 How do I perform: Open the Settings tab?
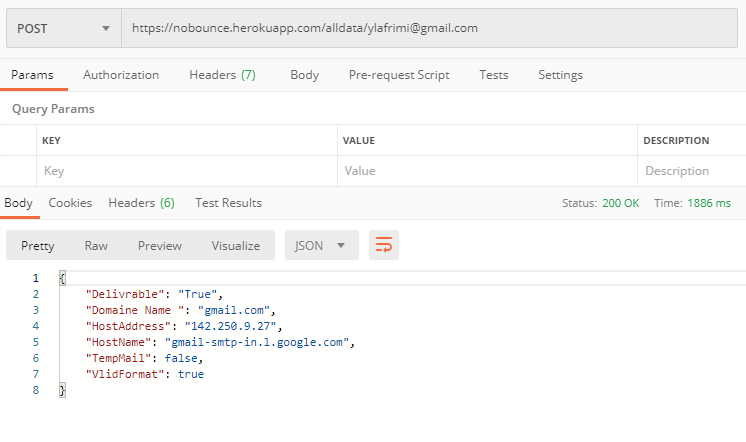560,75
